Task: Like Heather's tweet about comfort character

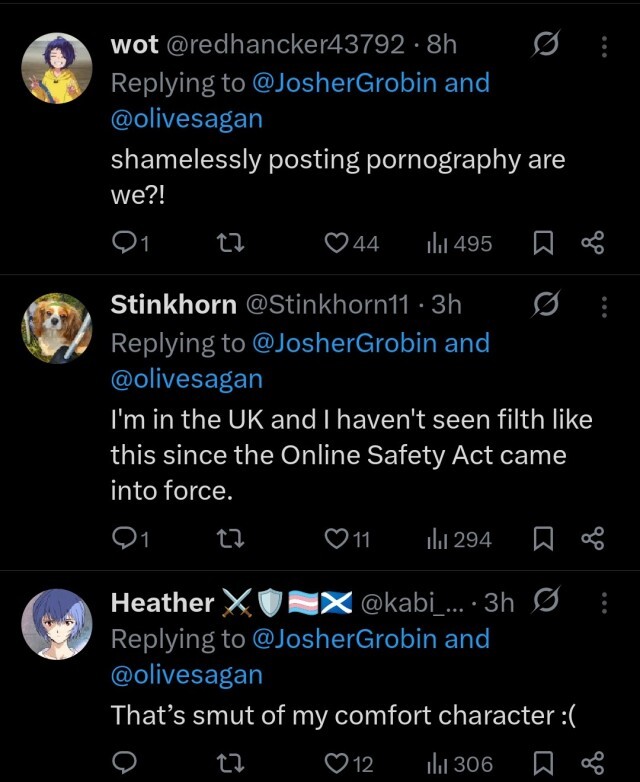Action: click(336, 764)
